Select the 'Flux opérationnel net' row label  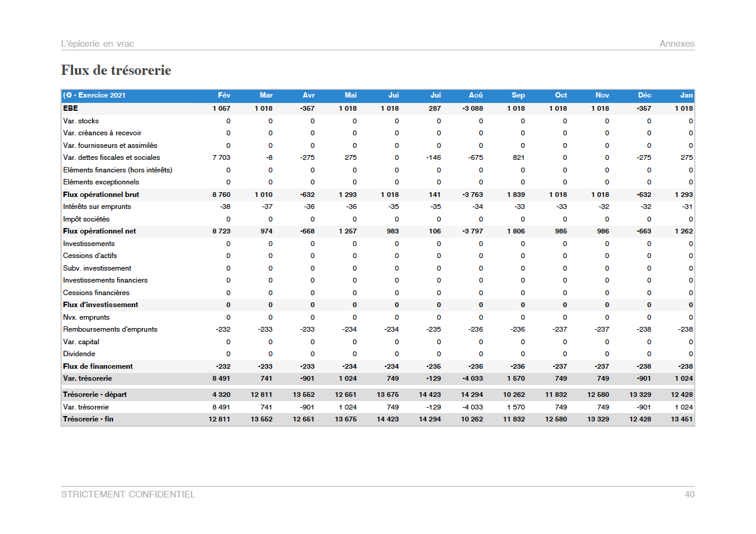pyautogui.click(x=99, y=231)
